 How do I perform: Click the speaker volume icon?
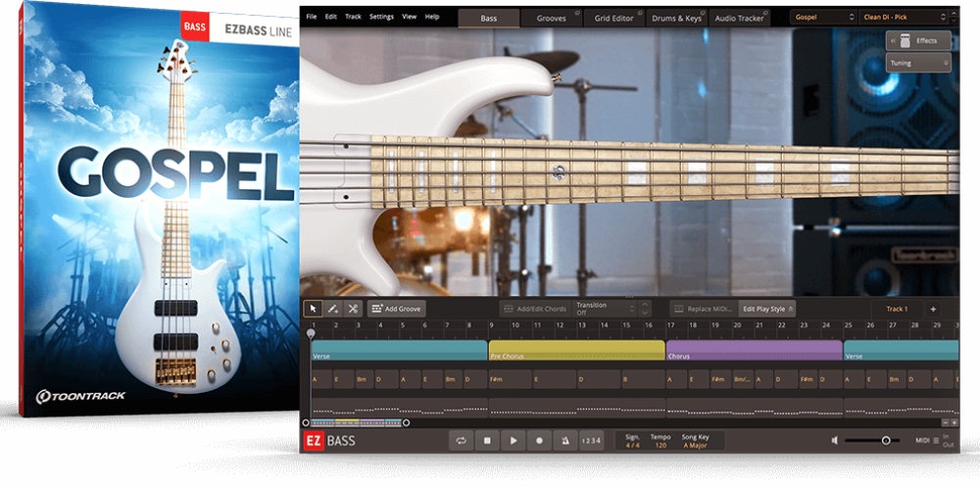pyautogui.click(x=835, y=441)
